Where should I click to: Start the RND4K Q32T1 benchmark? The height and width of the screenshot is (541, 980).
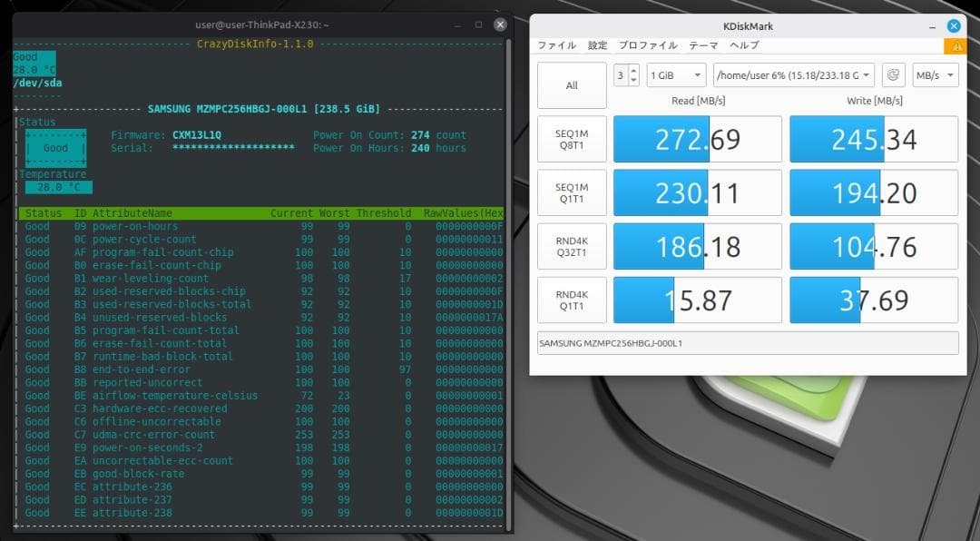point(572,246)
